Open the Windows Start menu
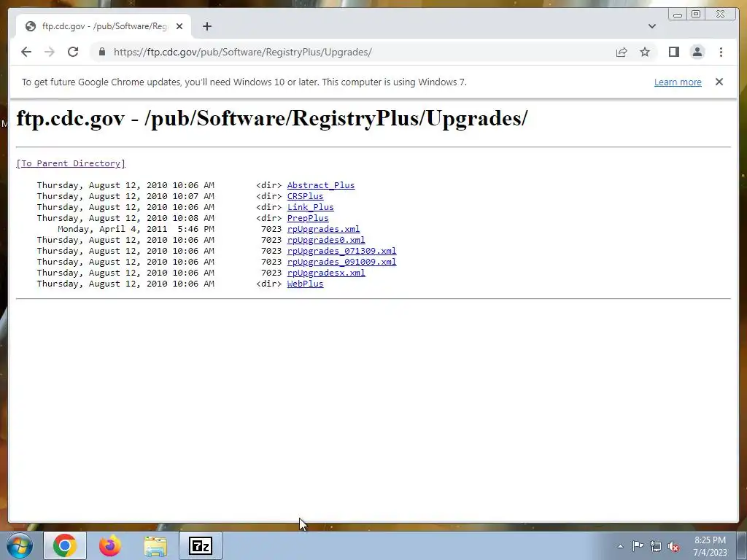This screenshot has width=747, height=560. 18,545
